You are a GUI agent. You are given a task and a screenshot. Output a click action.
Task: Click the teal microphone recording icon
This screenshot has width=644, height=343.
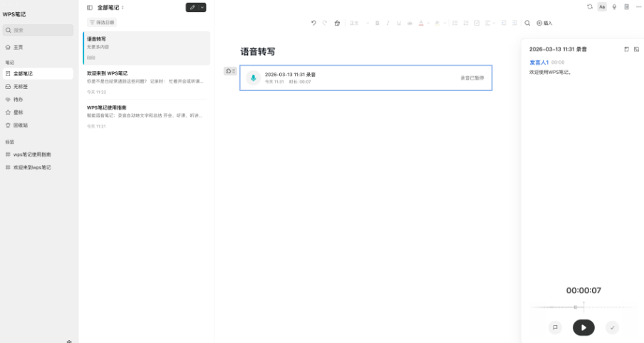(x=254, y=78)
